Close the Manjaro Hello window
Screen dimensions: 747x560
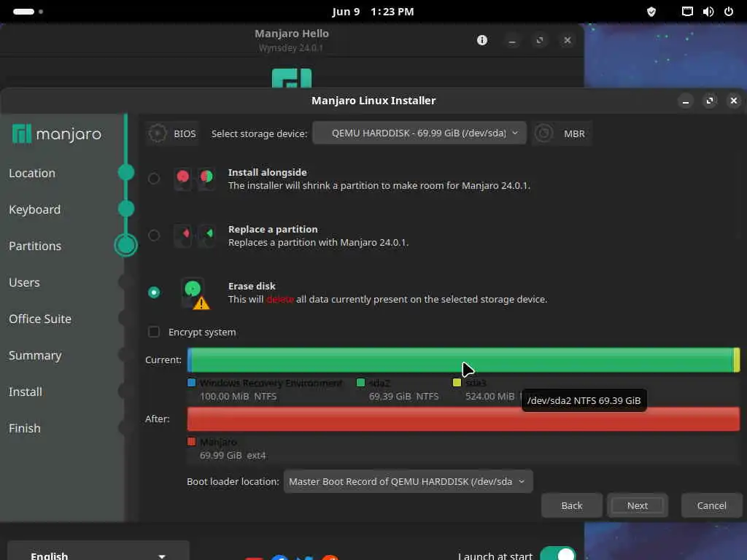click(567, 40)
